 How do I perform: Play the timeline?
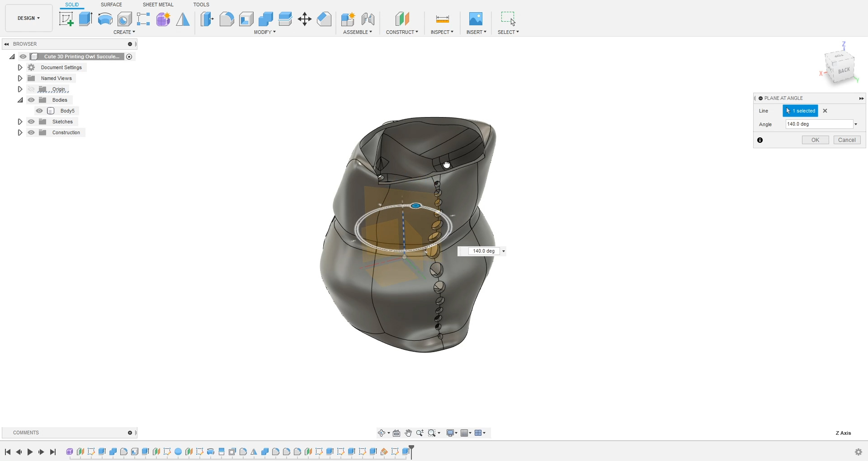click(30, 452)
